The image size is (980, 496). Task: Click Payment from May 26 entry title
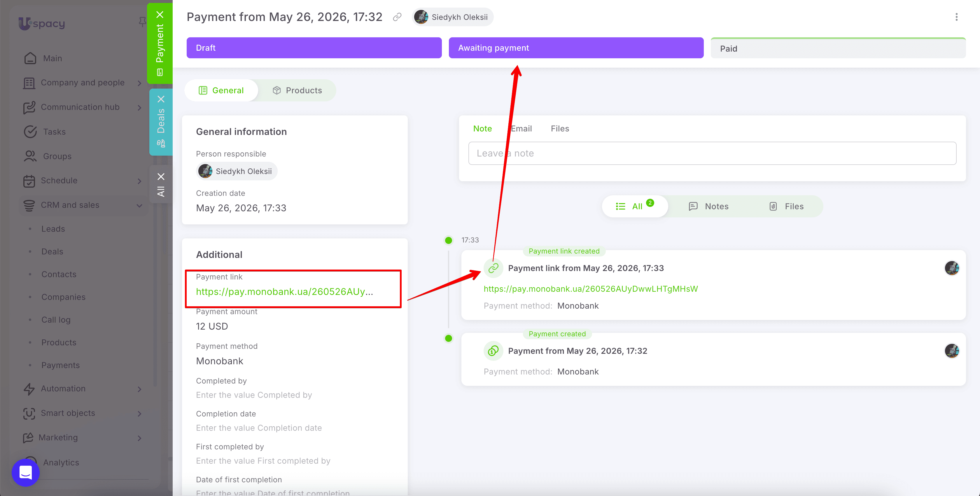577,351
